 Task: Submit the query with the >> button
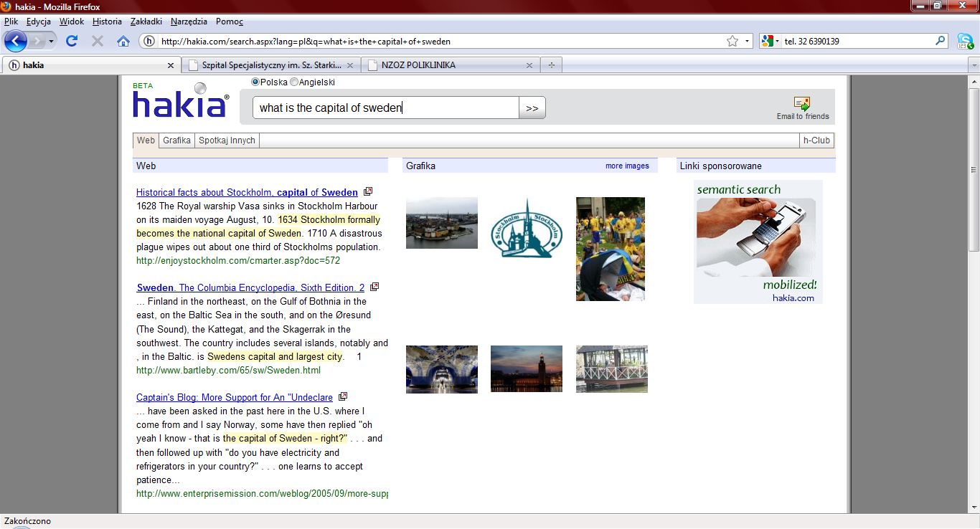(532, 108)
